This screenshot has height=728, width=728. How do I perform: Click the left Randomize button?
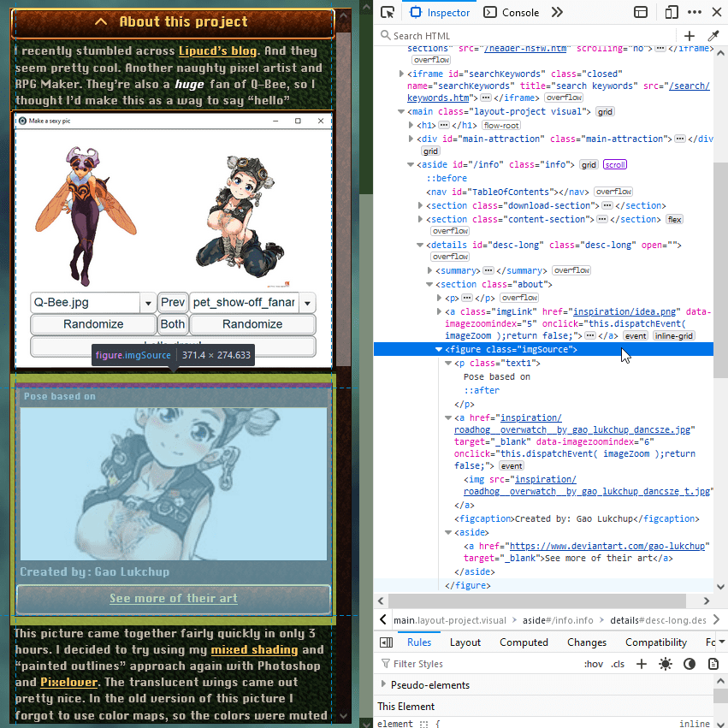93,324
